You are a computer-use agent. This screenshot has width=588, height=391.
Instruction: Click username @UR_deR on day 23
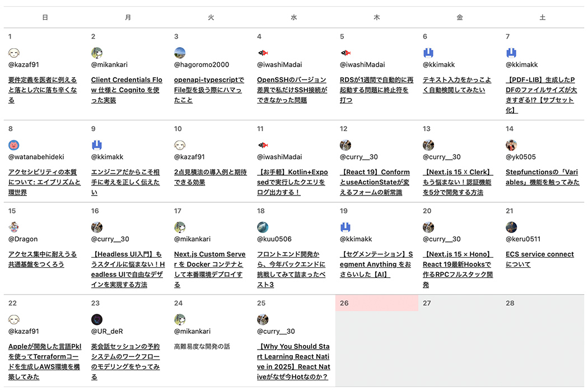coord(107,331)
